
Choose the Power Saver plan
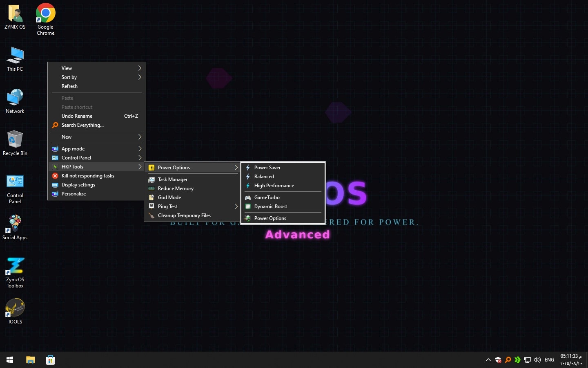(x=267, y=168)
